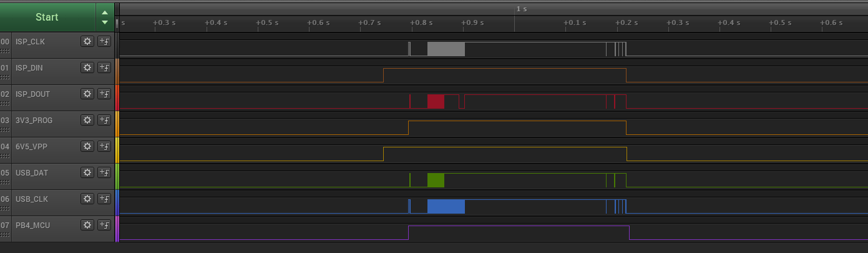The height and width of the screenshot is (253, 868).
Task: Click the green Start capture button
Action: pos(47,17)
